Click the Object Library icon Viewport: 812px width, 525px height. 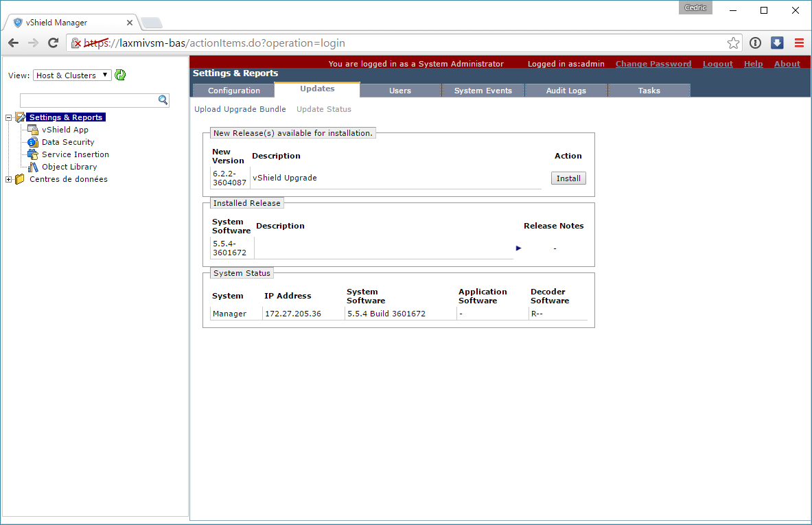33,167
